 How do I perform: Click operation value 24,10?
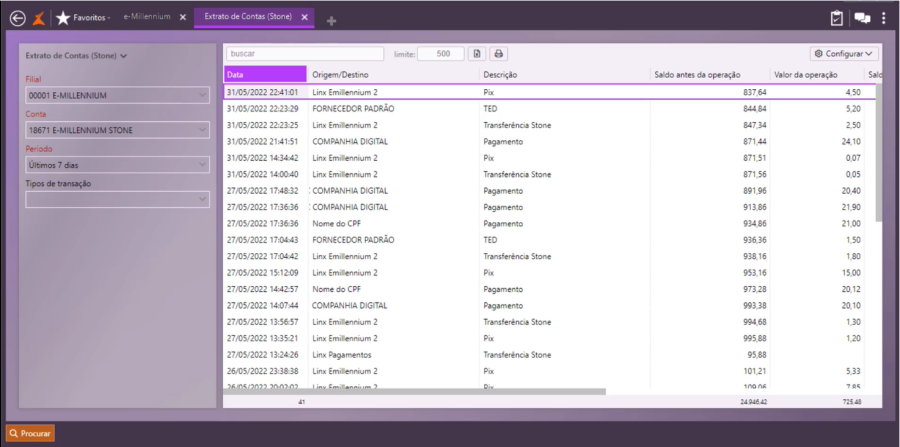point(851,141)
